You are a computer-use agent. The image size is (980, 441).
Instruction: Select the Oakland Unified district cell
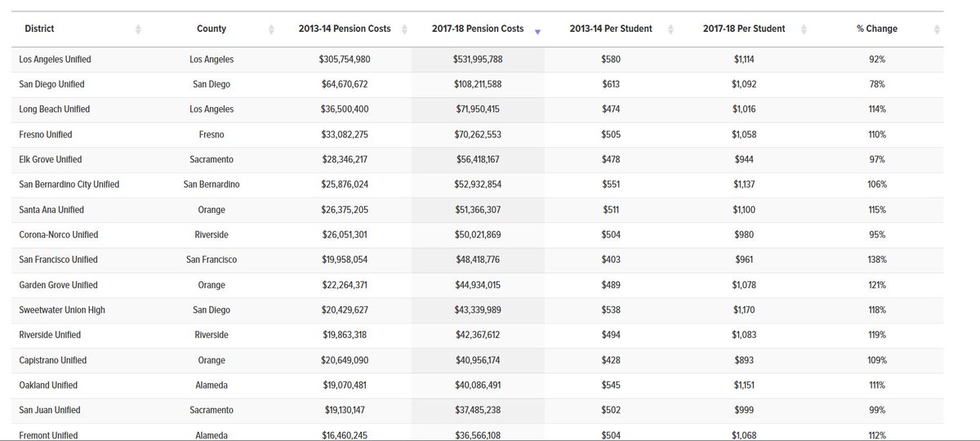click(x=48, y=385)
